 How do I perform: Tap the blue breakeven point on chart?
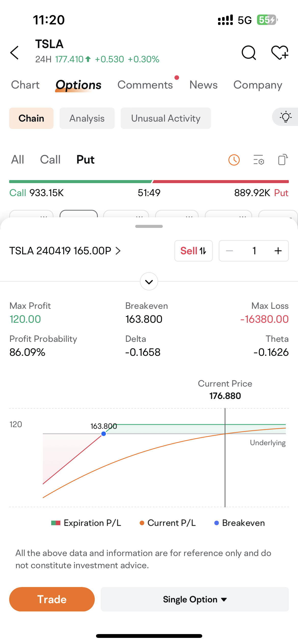coord(104,434)
